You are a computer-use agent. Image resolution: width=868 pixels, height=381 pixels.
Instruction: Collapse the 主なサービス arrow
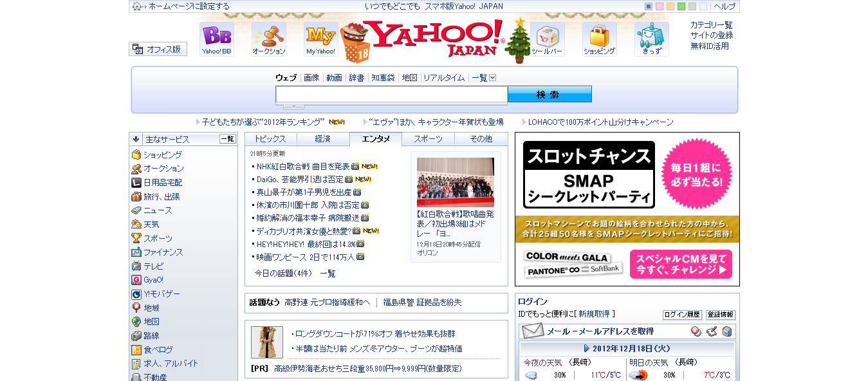click(x=136, y=139)
